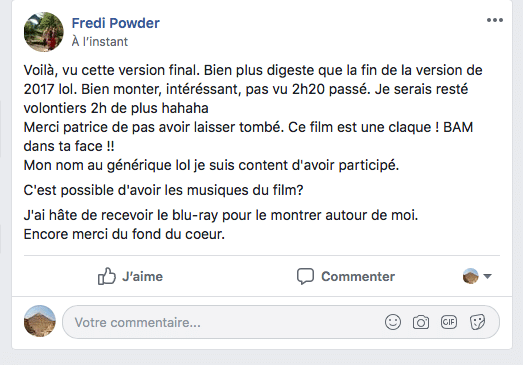Viewport: 523px width, 365px height.
Task: Click your pyramid profile picture beside comment box
Action: tap(40, 321)
